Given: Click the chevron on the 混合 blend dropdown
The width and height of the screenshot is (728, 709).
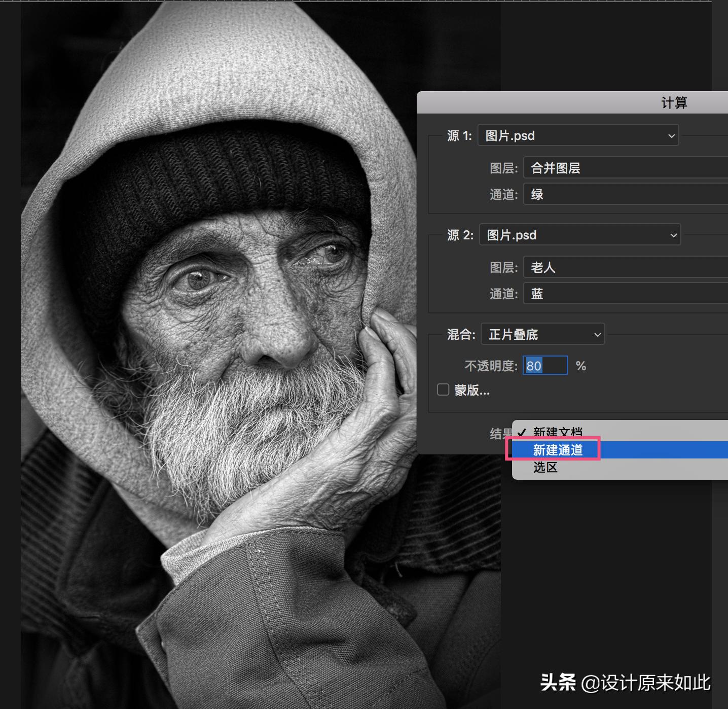Looking at the screenshot, I should tap(597, 334).
